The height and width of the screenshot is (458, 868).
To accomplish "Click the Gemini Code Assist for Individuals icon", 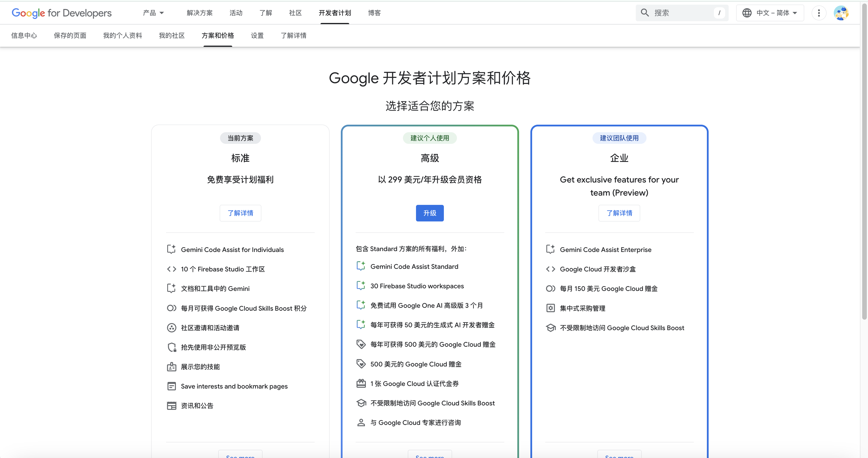I will point(172,250).
